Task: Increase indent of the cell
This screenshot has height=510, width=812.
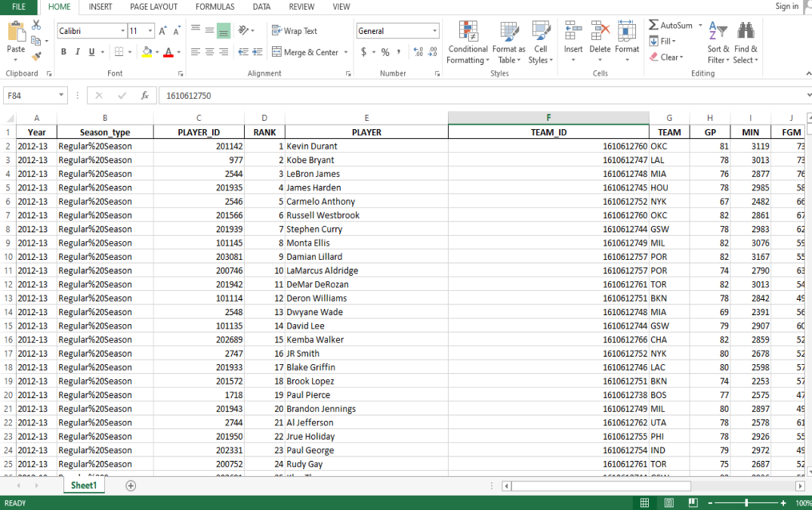Action: [x=258, y=52]
